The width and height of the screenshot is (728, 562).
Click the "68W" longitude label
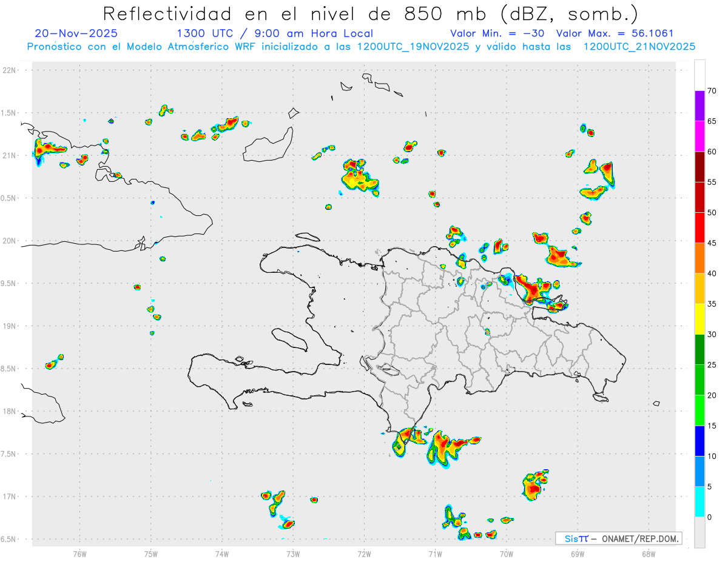pos(649,554)
